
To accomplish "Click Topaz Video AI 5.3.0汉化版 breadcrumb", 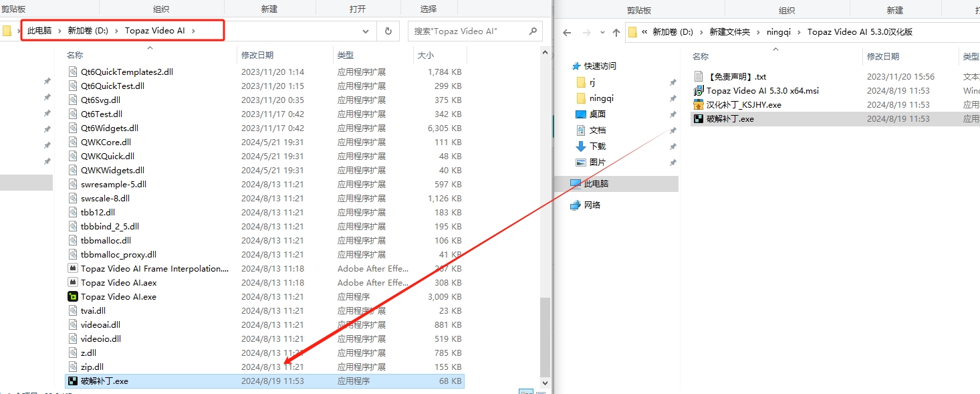I will [x=860, y=32].
